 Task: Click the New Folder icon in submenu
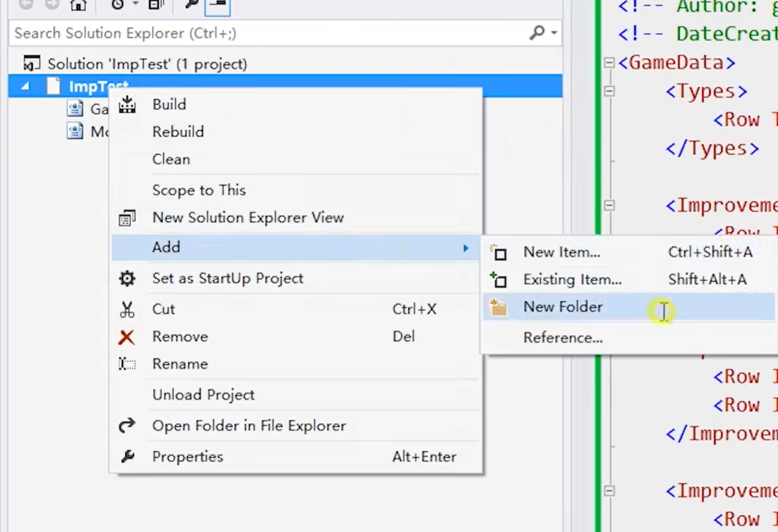pyautogui.click(x=499, y=307)
